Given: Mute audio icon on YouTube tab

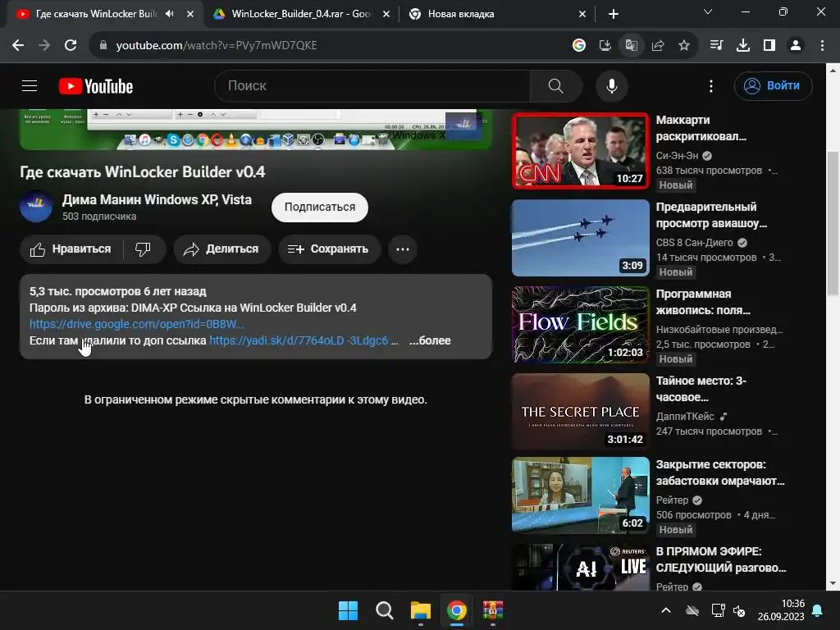Looking at the screenshot, I should (170, 14).
